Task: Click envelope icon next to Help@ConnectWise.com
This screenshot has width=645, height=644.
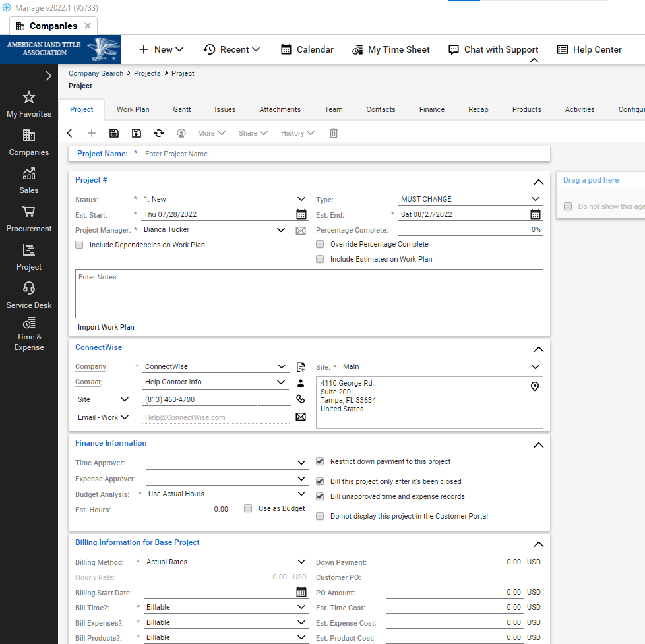Action: click(301, 417)
